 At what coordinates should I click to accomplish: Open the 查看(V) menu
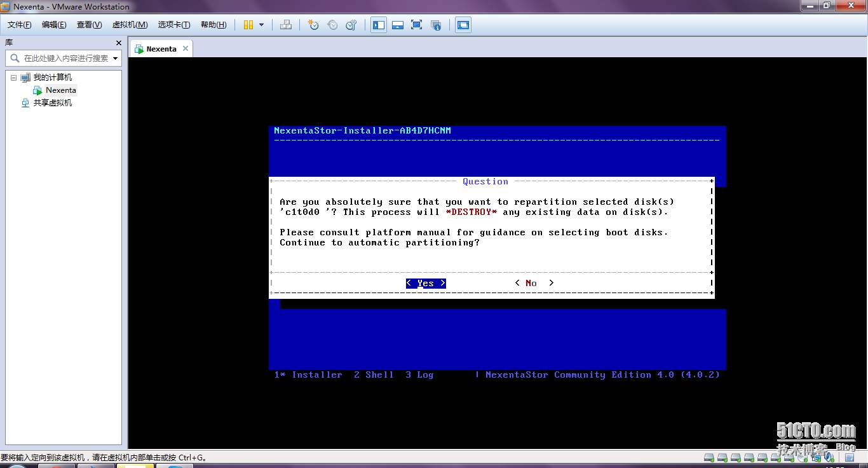click(x=89, y=25)
